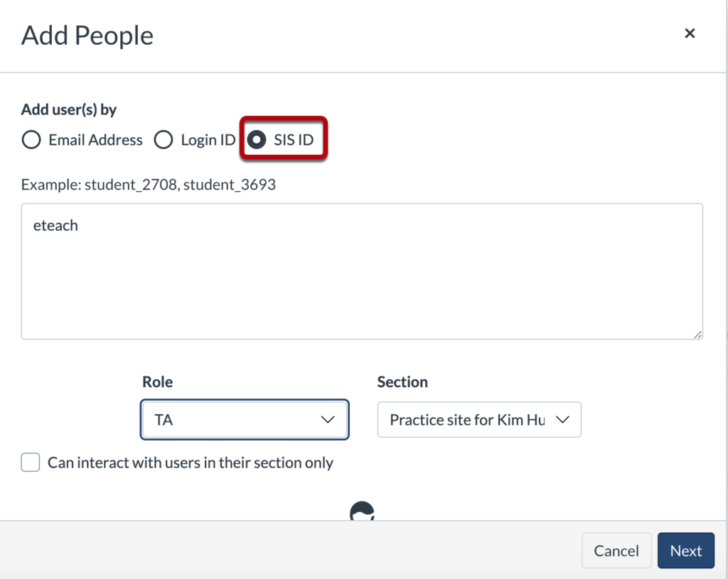This screenshot has width=728, height=579.
Task: Select the Email Address radio button
Action: (x=31, y=140)
